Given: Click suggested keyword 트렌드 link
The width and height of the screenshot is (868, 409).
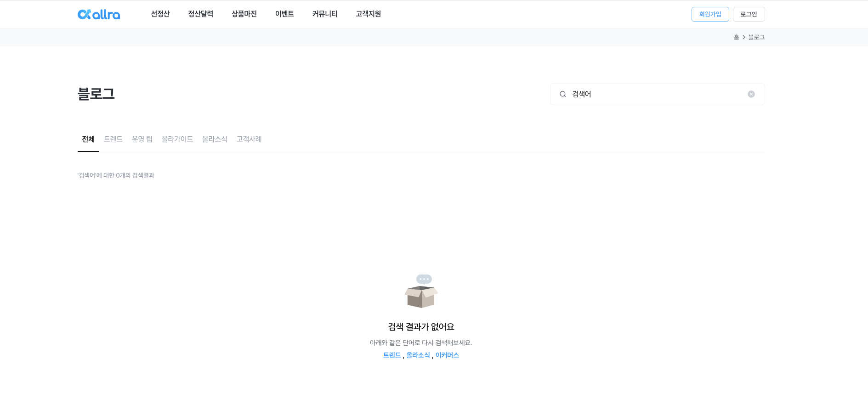Looking at the screenshot, I should (x=392, y=355).
